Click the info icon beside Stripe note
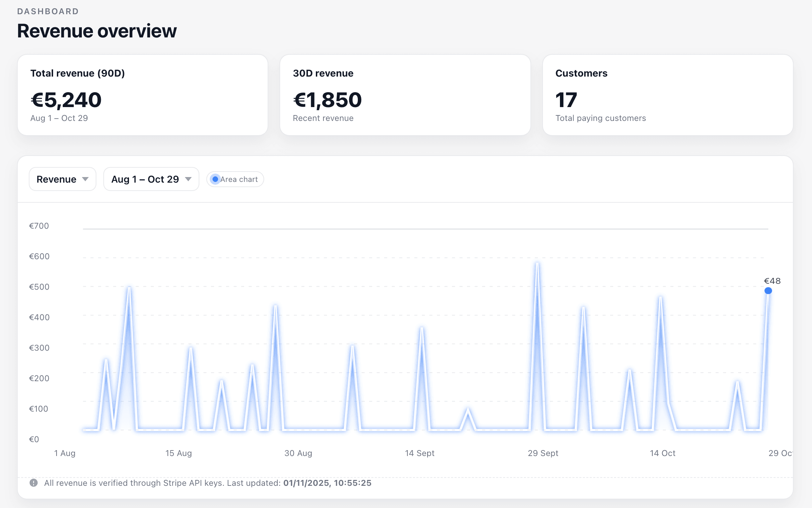812x508 pixels. tap(34, 483)
